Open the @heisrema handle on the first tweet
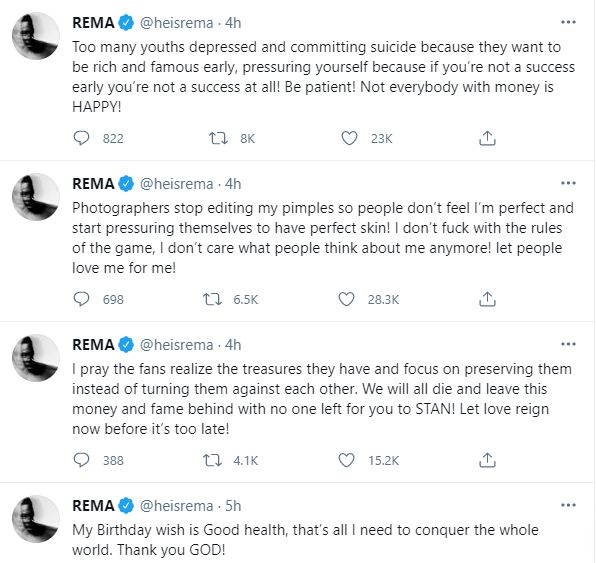 point(177,23)
